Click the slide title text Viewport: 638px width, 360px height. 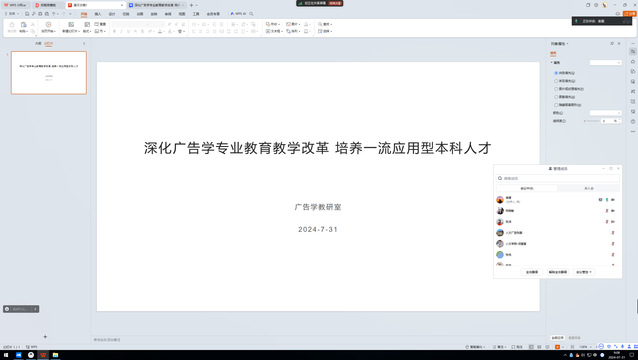click(x=318, y=148)
